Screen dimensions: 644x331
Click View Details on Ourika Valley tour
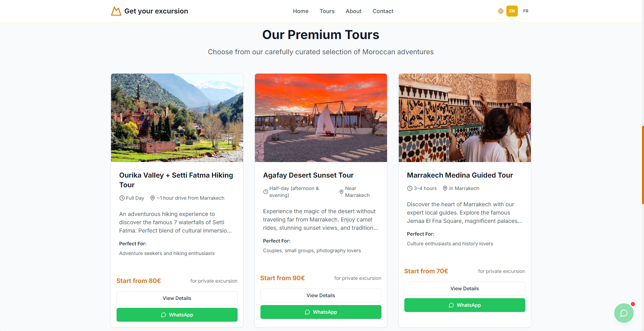[x=177, y=298]
